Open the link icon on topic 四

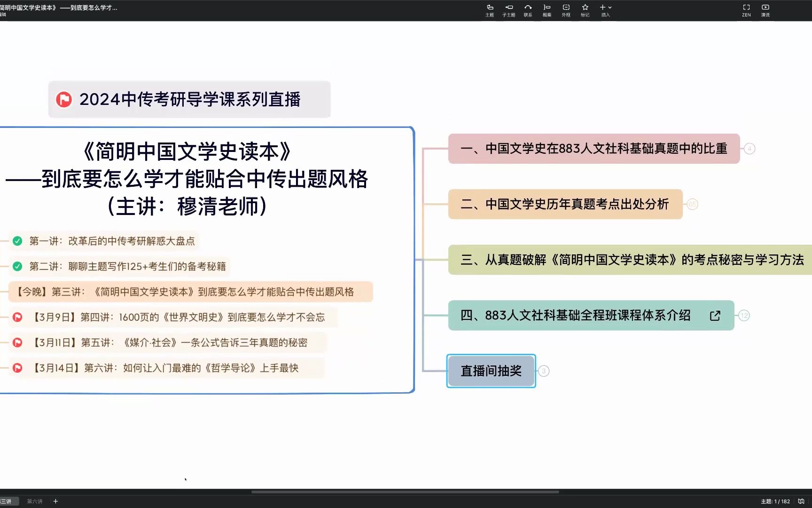pyautogui.click(x=715, y=316)
